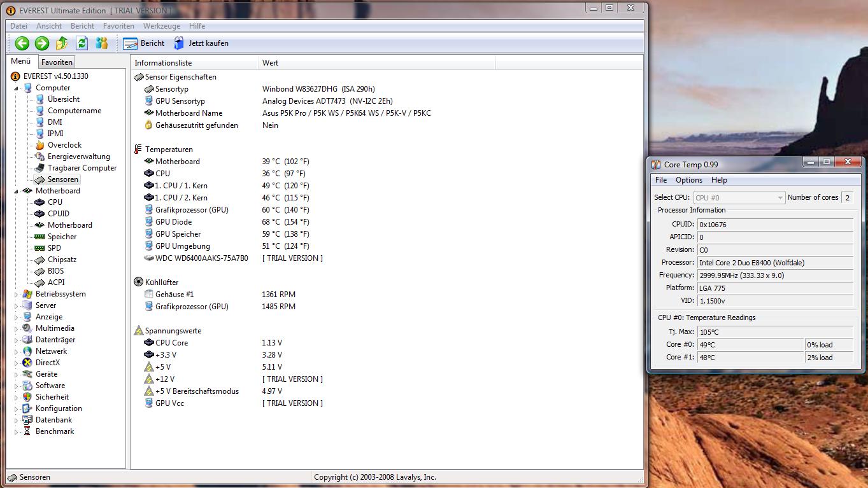The width and height of the screenshot is (868, 488).
Task: Click the Software category icon
Action: (27, 386)
